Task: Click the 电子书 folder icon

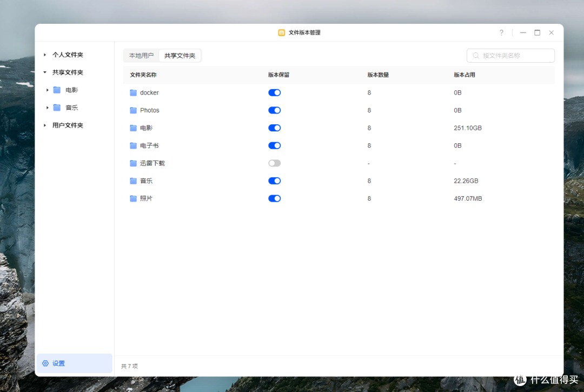Action: point(133,145)
